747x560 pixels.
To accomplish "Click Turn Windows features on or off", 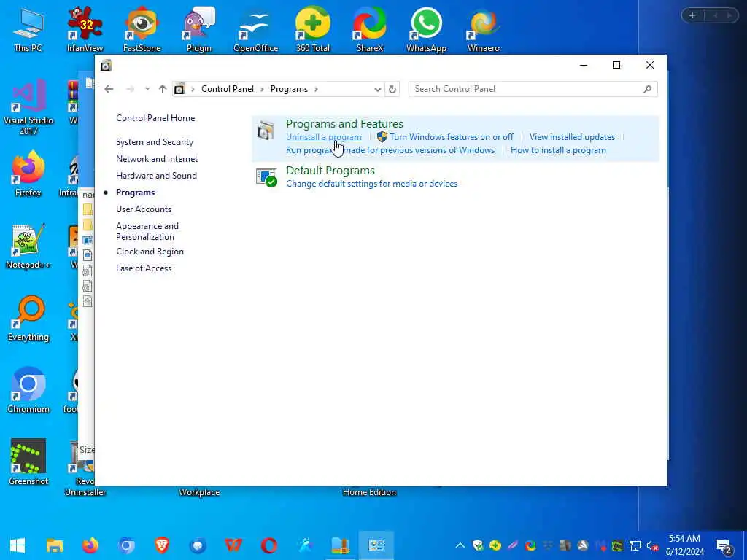I will [x=451, y=137].
